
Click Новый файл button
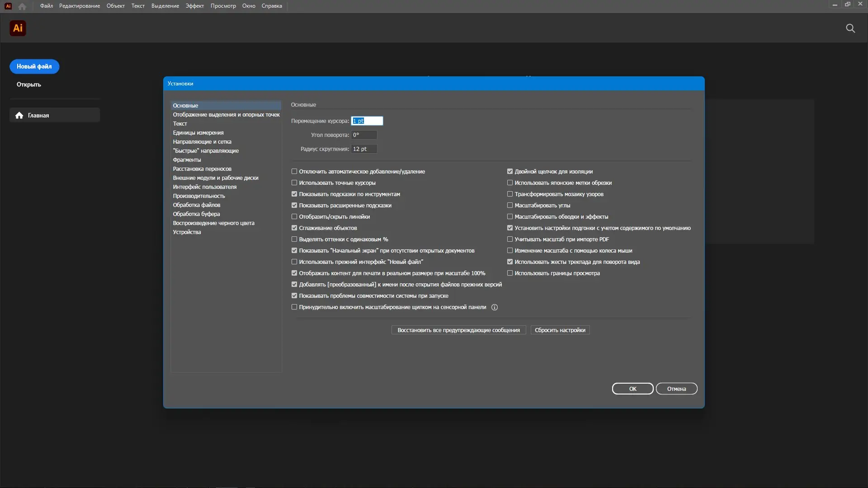(34, 66)
